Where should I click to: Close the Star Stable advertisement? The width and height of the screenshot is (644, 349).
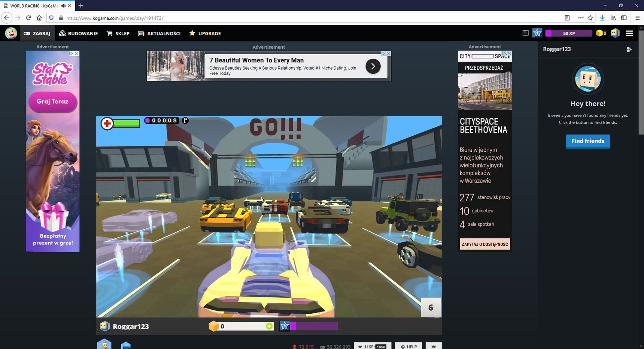(x=77, y=54)
